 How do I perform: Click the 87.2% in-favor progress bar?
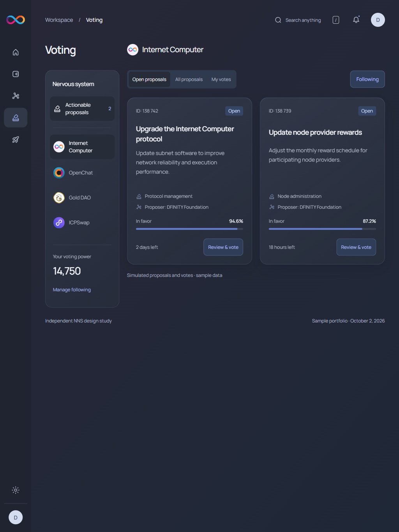tap(322, 229)
